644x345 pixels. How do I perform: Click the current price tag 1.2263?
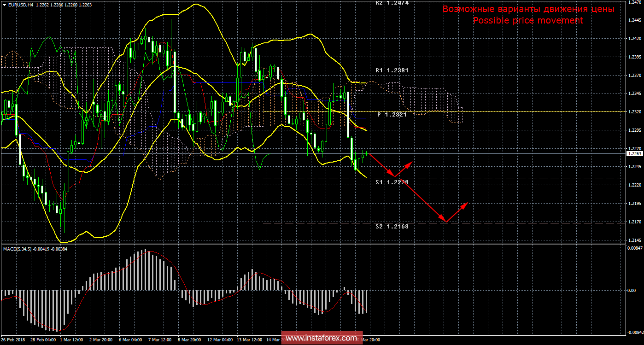(x=634, y=154)
